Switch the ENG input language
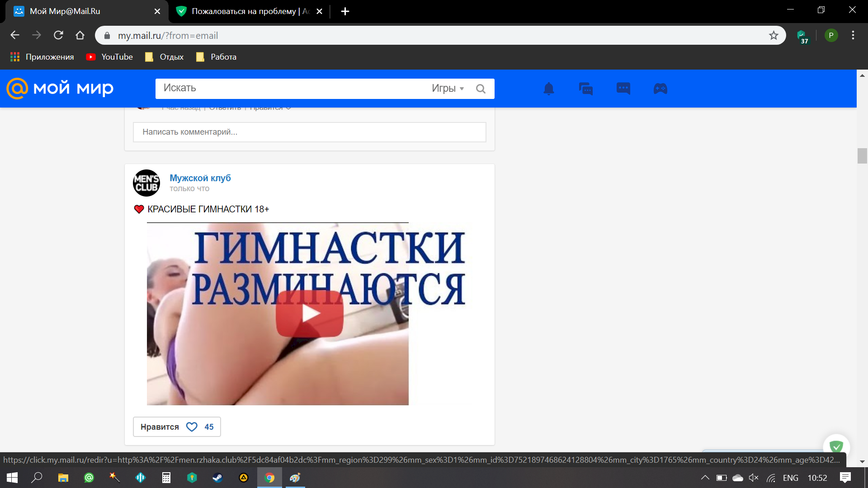The height and width of the screenshot is (488, 868). [x=791, y=478]
